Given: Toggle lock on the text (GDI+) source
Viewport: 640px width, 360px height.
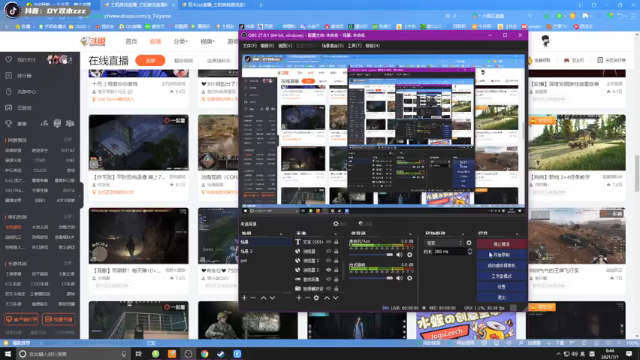Looking at the screenshot, I should coord(336,242).
